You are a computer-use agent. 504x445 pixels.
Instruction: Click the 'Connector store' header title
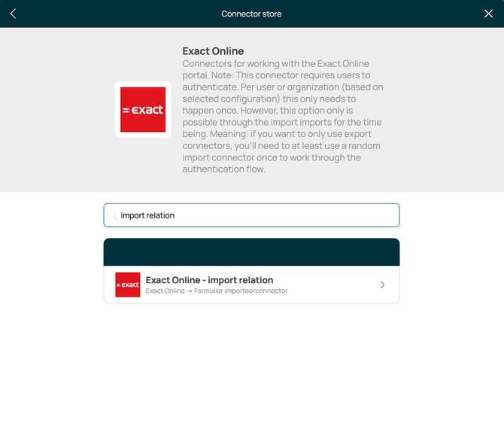point(251,14)
